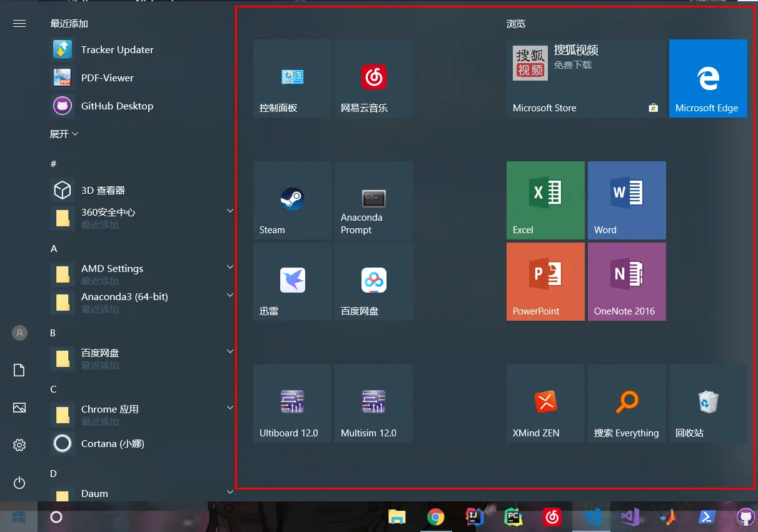Launch the Ultiboard 12.0 tile
Screen dimensions: 758x532
pos(292,404)
